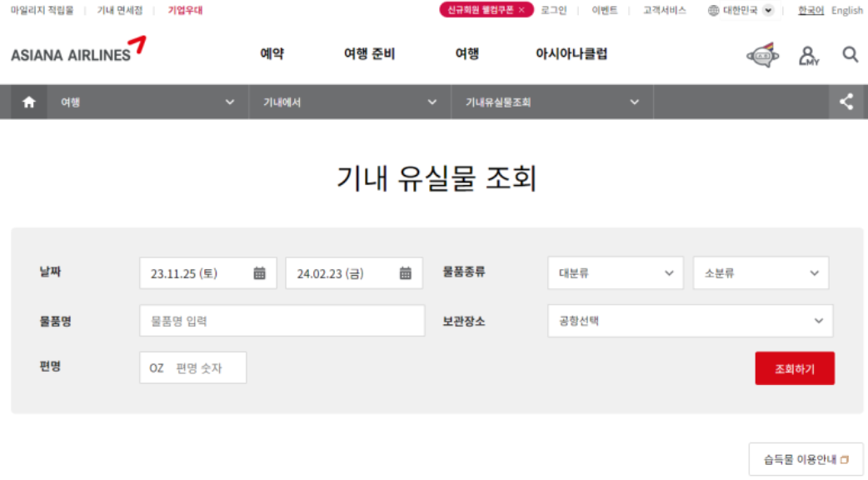Viewport: 868px width, 480px height.
Task: Open the site search magnifier
Action: pos(851,54)
